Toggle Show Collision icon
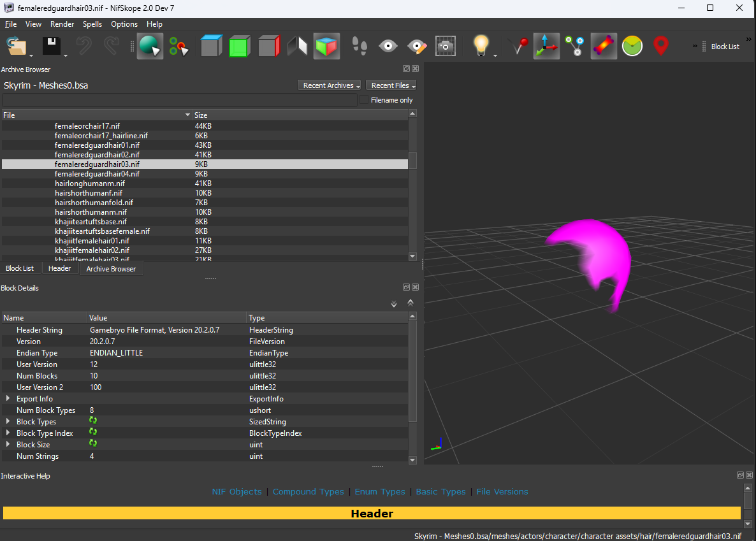 click(604, 47)
